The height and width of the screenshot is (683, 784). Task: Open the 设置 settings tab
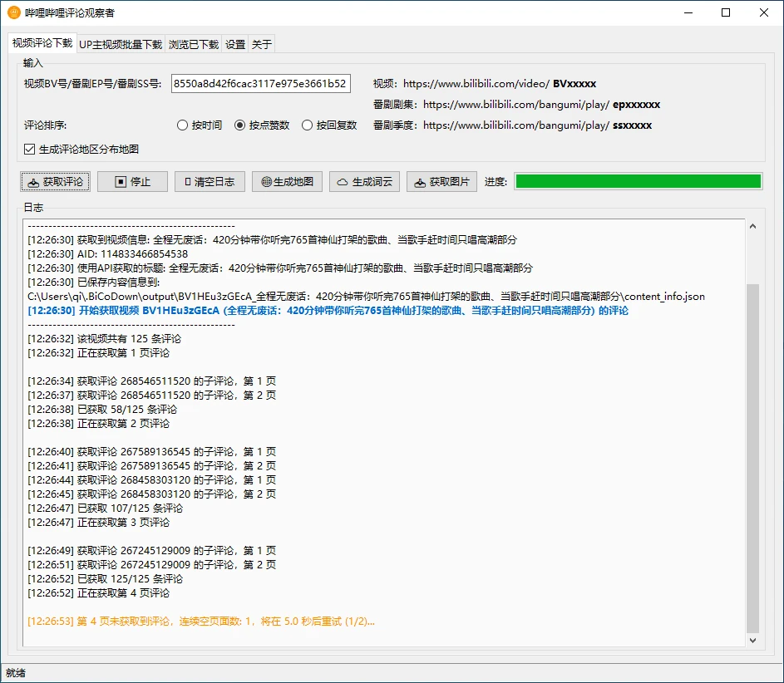coord(235,45)
